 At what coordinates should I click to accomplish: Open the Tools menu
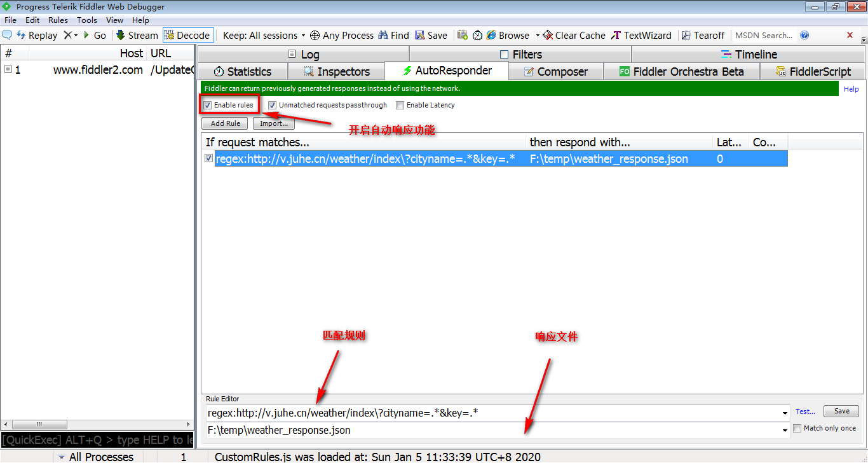(x=87, y=20)
